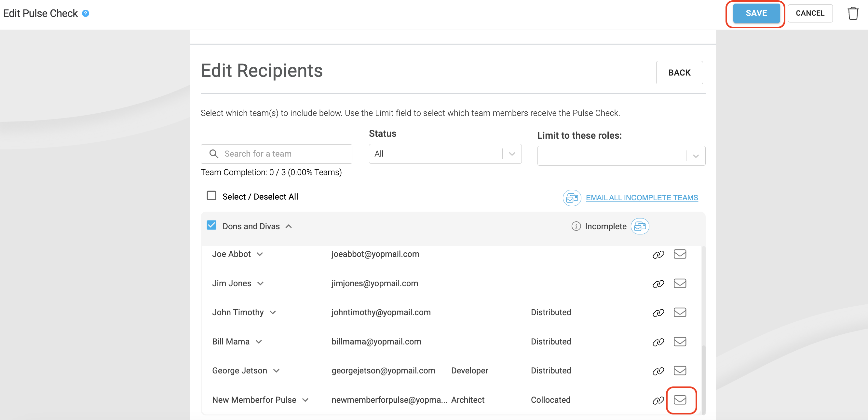Expand Joe Abbot member details
The image size is (868, 420).
pyautogui.click(x=260, y=254)
